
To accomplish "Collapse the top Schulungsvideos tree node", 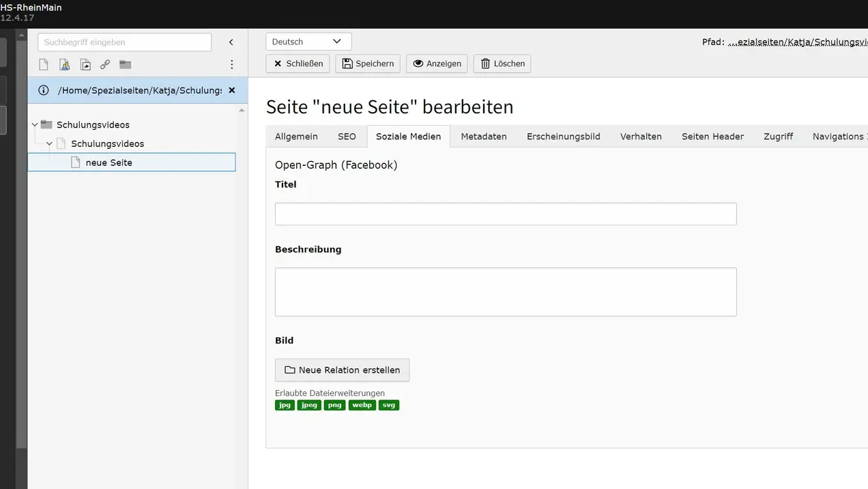I will point(34,124).
